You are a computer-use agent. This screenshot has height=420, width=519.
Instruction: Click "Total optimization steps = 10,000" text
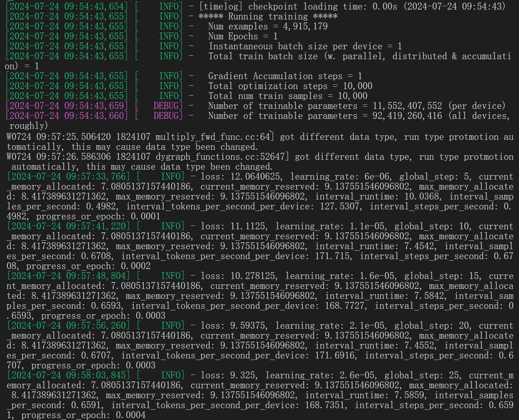click(290, 86)
